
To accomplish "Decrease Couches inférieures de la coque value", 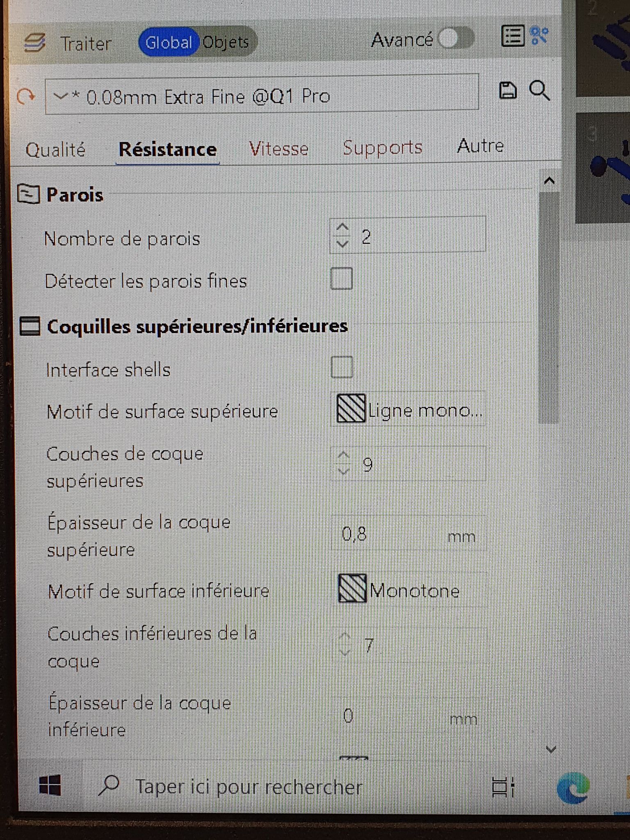I will [x=345, y=652].
